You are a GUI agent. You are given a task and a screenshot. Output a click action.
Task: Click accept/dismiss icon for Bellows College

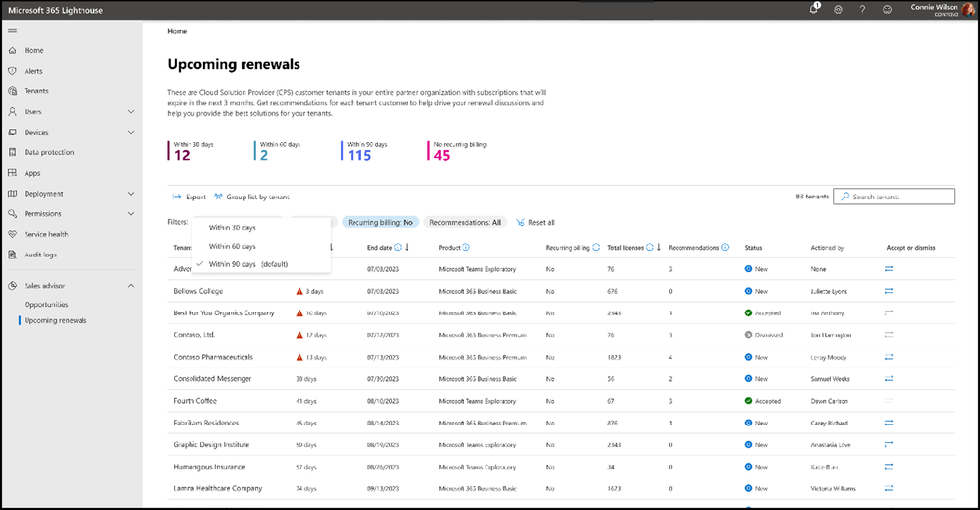tap(889, 291)
